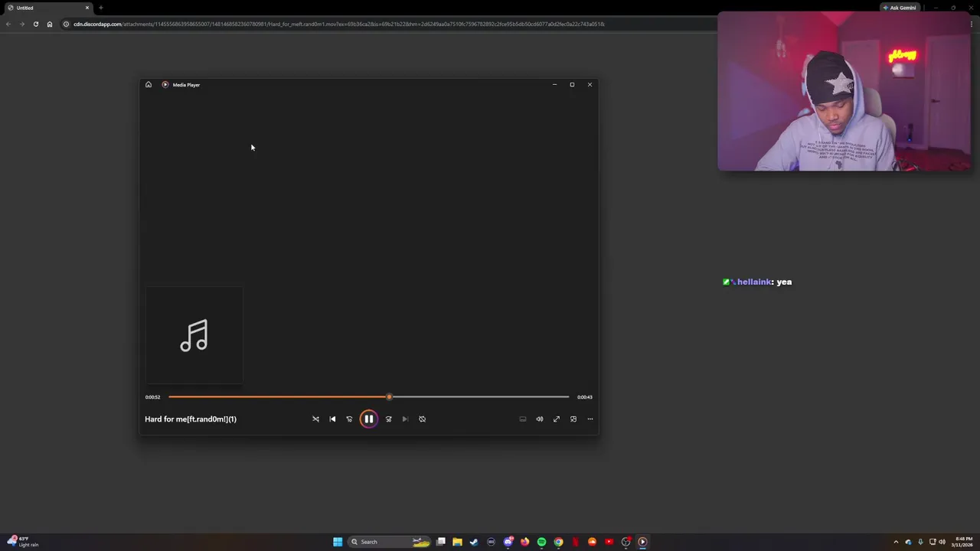Click the seek bar position knob
The image size is (980, 551).
[389, 396]
